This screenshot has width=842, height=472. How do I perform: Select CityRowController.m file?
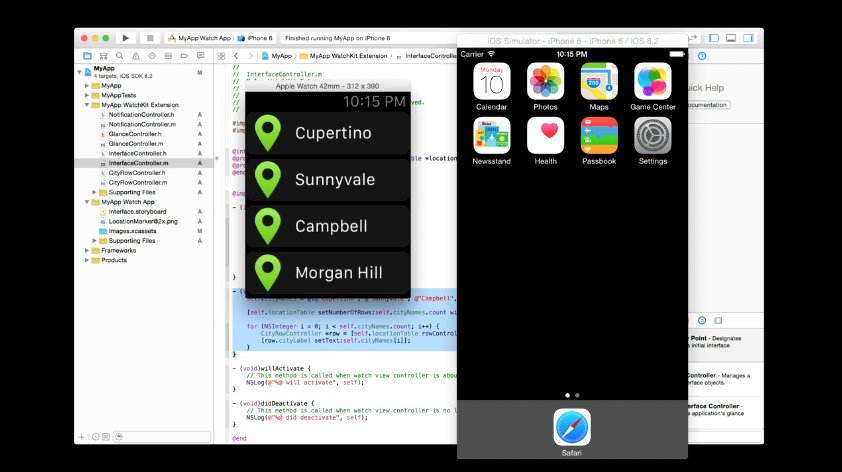137,183
